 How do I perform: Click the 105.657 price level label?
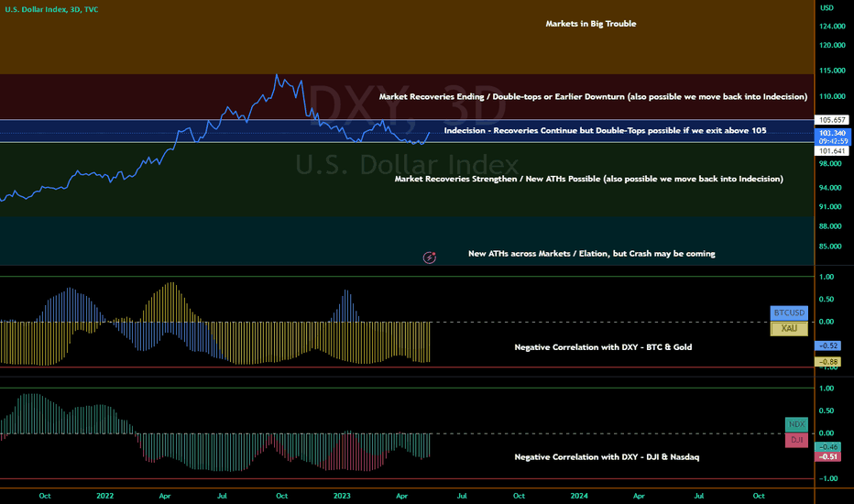[x=832, y=120]
